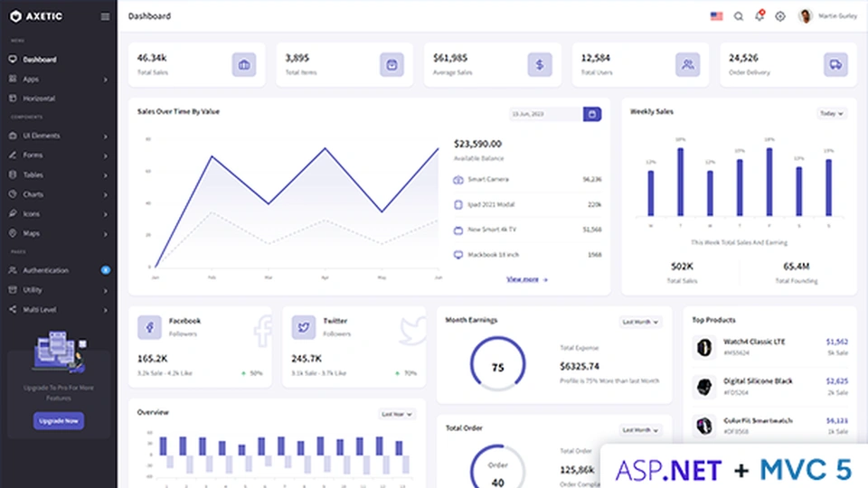Open the notifications bell icon
The width and height of the screenshot is (868, 488).
[759, 16]
